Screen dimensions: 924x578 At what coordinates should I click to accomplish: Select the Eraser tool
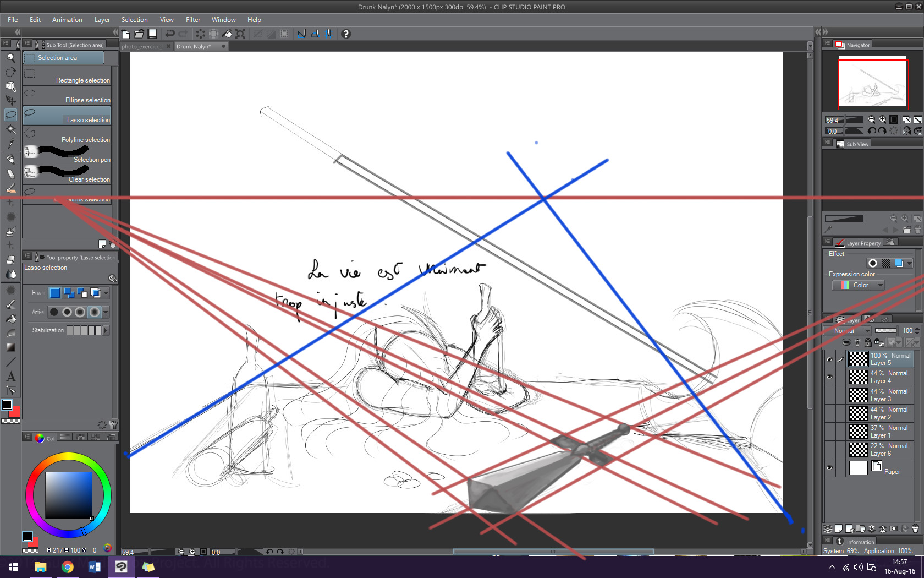pyautogui.click(x=11, y=173)
